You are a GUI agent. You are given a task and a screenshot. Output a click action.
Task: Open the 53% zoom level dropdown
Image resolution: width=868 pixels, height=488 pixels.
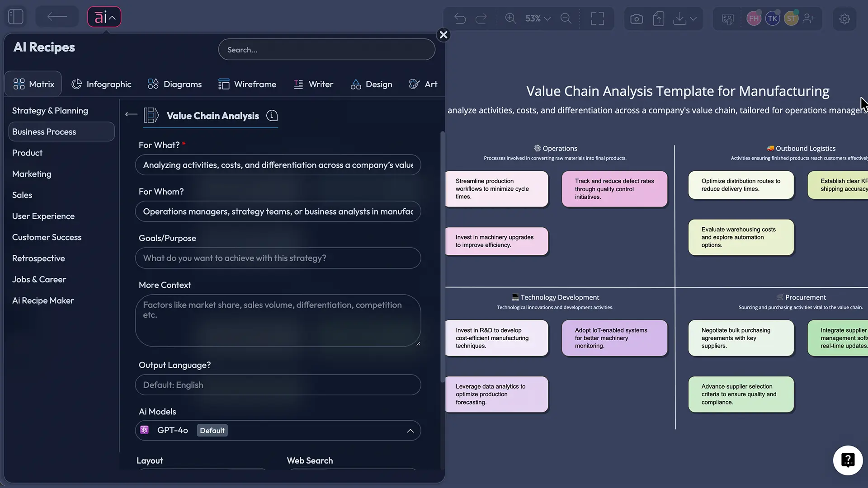(537, 19)
